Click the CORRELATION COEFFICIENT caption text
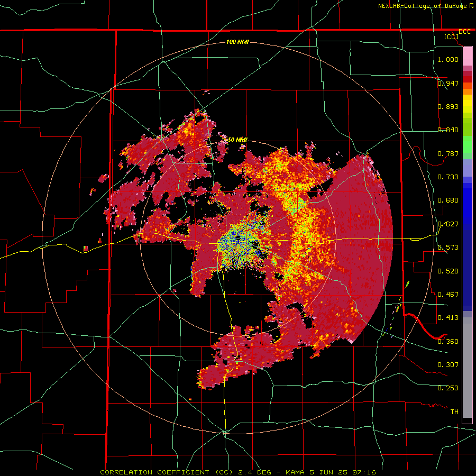The image size is (476, 476). pyautogui.click(x=237, y=472)
